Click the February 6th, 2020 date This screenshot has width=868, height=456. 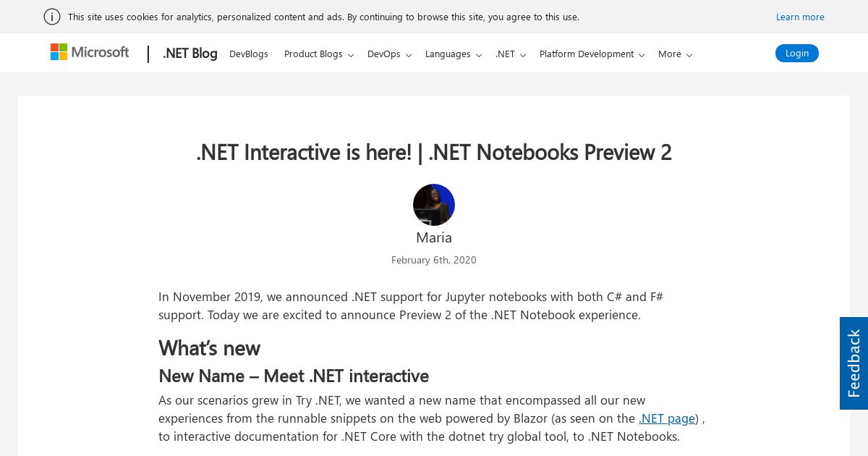click(434, 260)
